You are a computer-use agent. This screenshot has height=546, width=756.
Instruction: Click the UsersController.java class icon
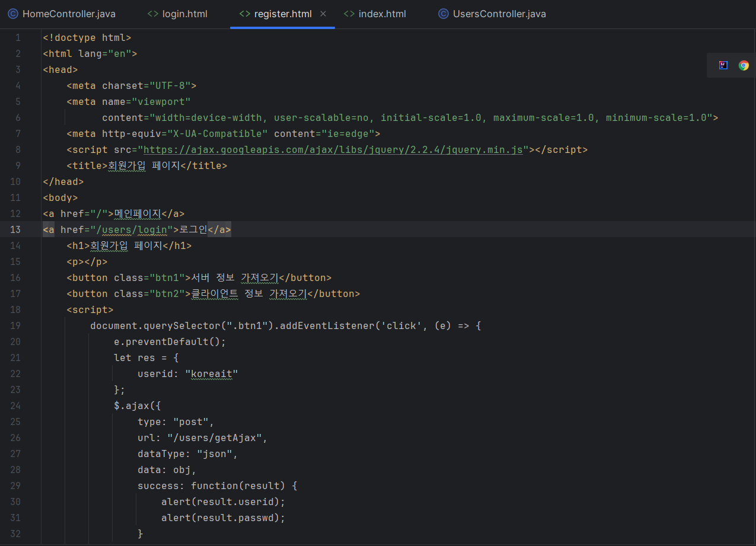[x=444, y=14]
